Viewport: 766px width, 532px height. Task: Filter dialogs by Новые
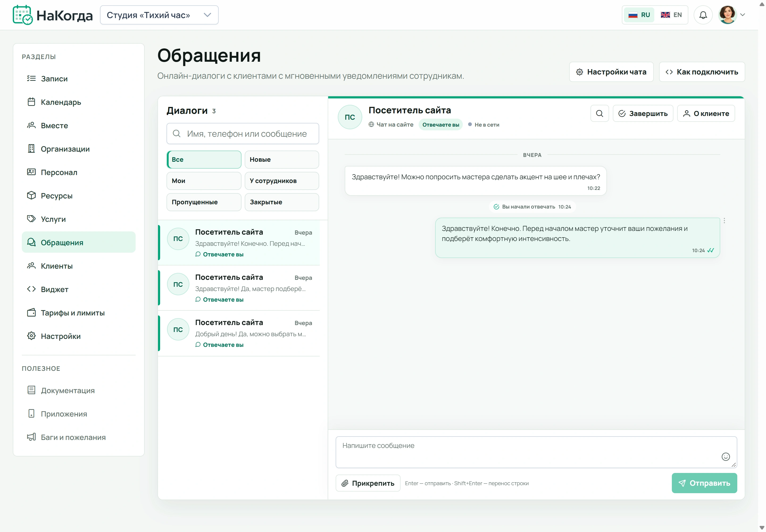(x=282, y=159)
